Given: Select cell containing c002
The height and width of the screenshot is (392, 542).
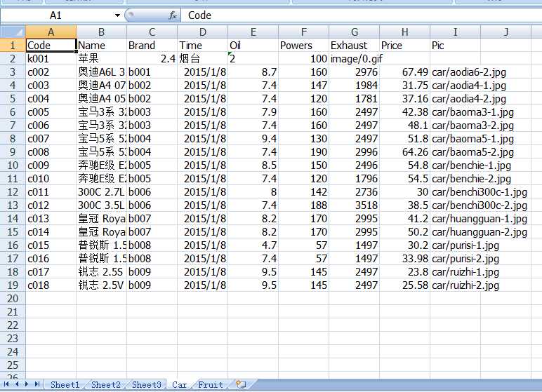Looking at the screenshot, I should [51, 72].
